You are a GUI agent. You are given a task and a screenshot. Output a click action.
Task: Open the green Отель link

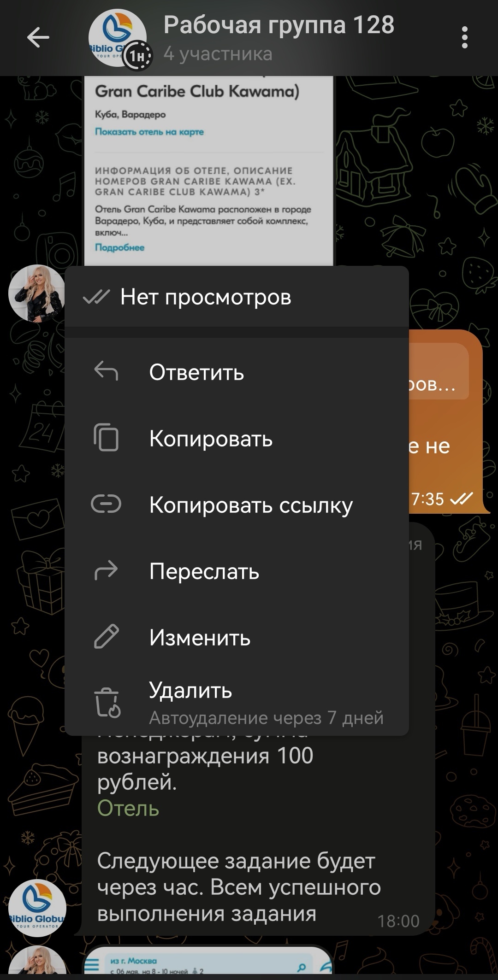click(x=128, y=808)
